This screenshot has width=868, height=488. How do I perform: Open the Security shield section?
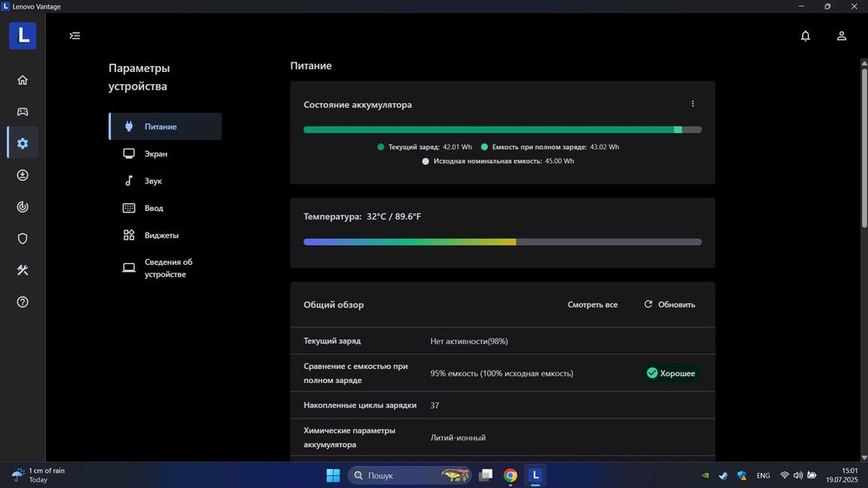point(23,238)
